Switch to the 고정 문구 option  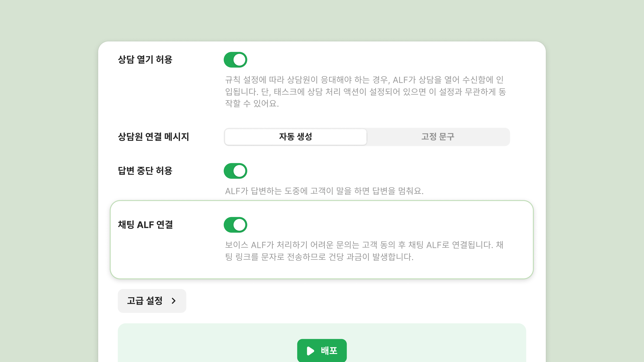click(x=438, y=137)
